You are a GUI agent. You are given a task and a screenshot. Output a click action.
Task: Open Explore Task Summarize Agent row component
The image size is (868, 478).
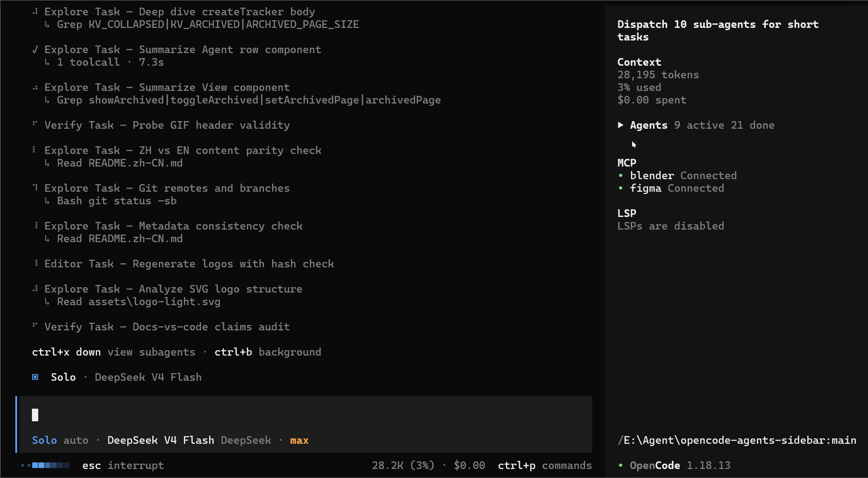coord(183,50)
